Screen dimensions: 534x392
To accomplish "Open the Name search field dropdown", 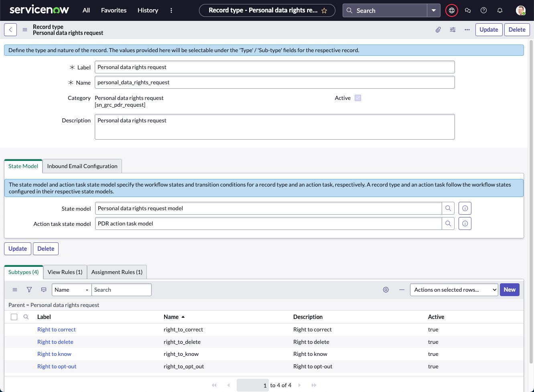I will click(x=72, y=290).
